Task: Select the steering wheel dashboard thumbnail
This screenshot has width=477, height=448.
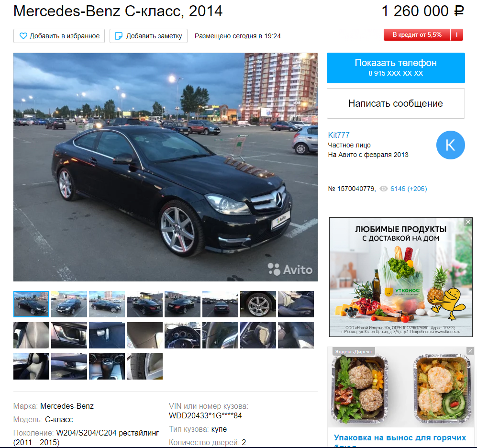Action: click(x=183, y=335)
